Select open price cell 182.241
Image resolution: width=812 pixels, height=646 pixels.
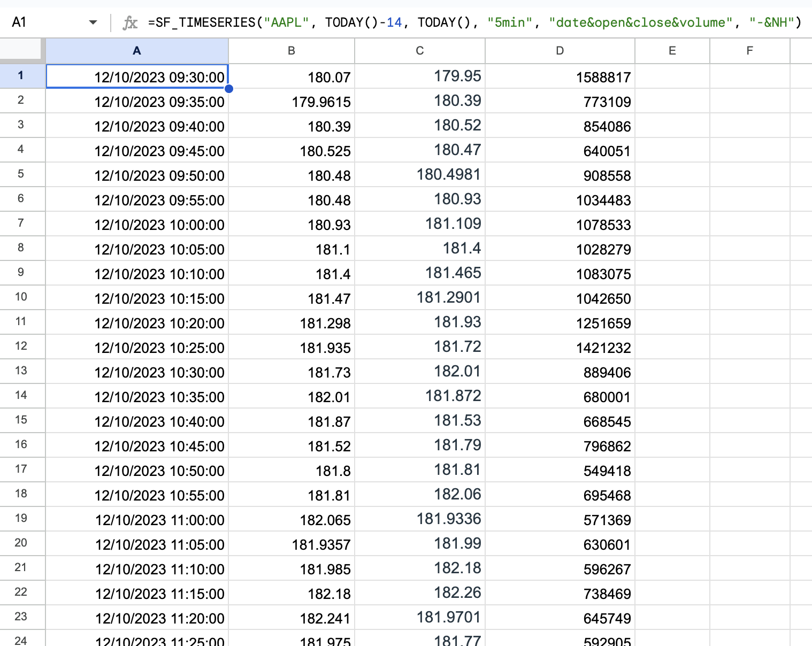(x=292, y=618)
